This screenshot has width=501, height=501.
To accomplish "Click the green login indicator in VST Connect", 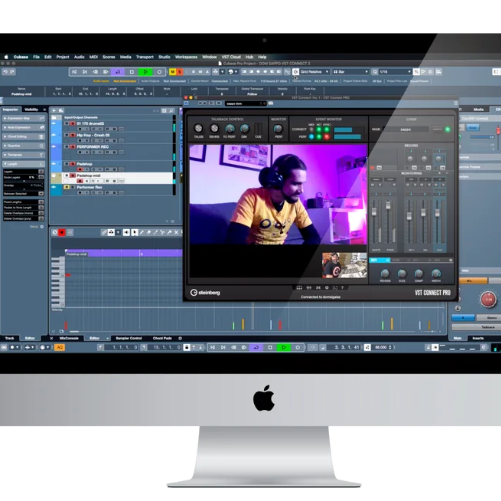I will pos(448,129).
